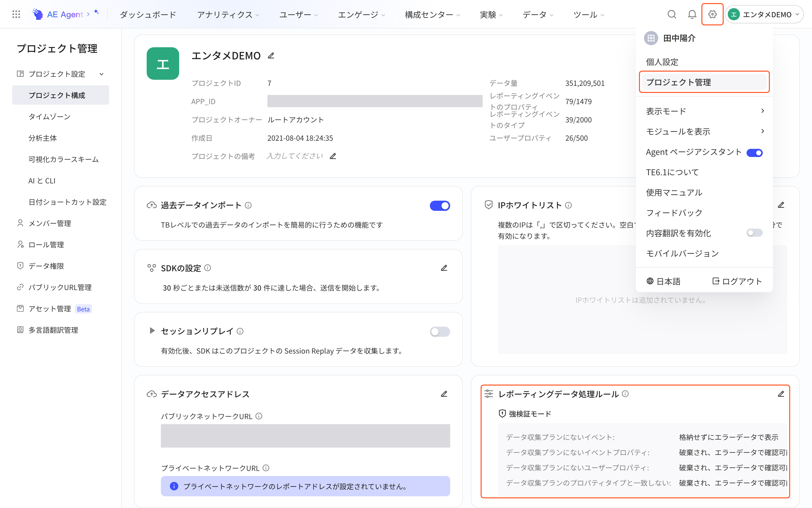
Task: Go to ダッシュボード tab
Action: (148, 15)
